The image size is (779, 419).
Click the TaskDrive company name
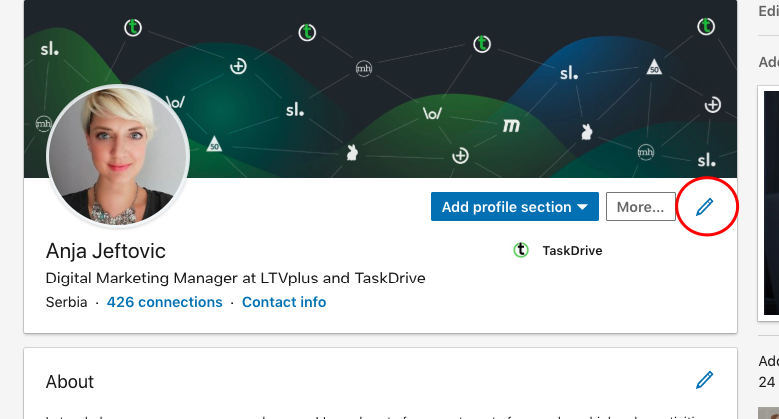tap(572, 251)
